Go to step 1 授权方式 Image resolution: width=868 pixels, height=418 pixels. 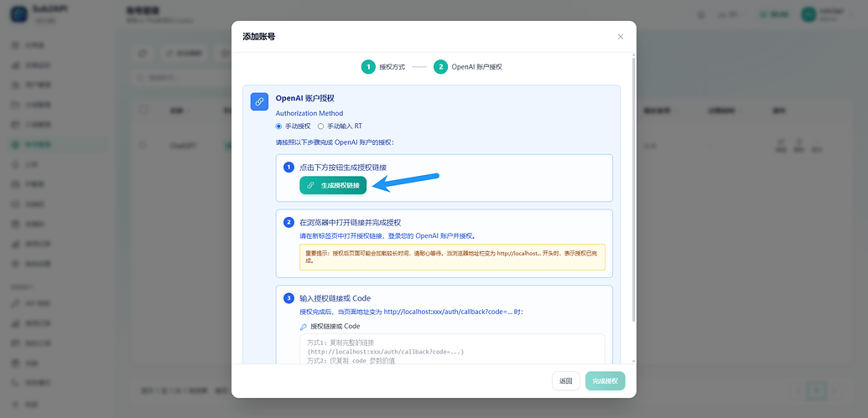(383, 67)
